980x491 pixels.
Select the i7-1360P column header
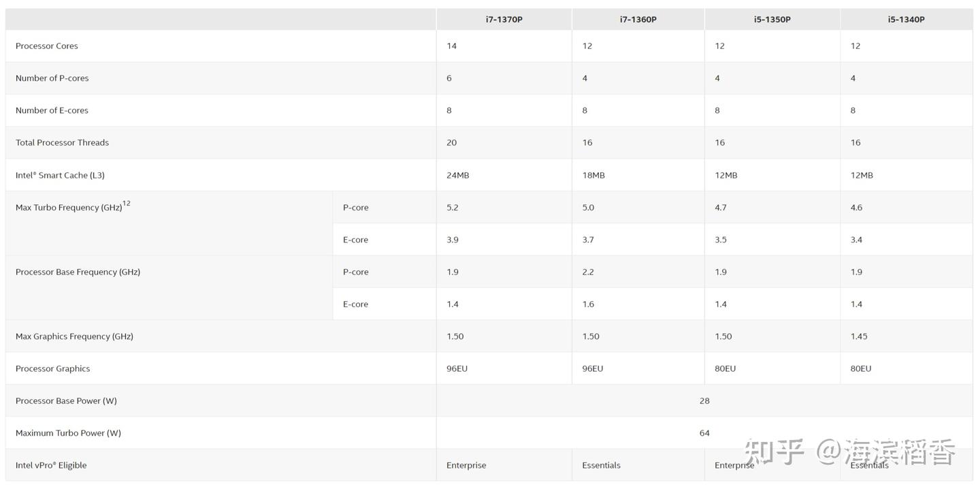click(x=638, y=20)
